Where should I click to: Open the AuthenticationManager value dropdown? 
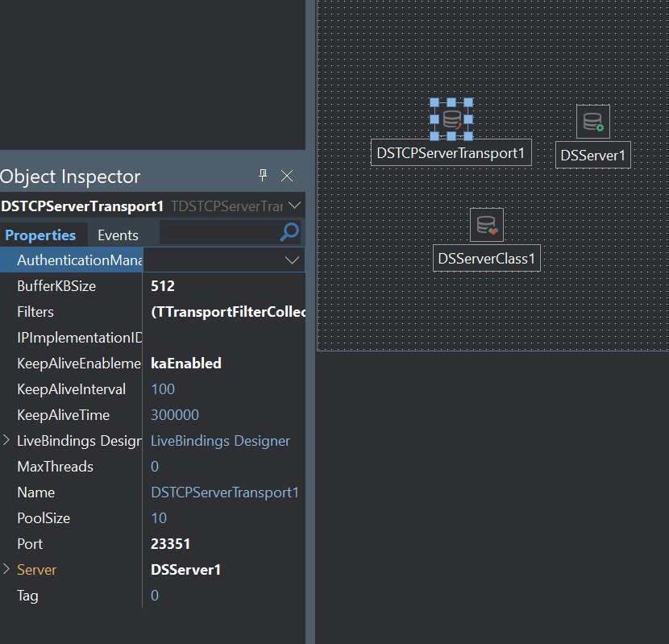point(292,260)
